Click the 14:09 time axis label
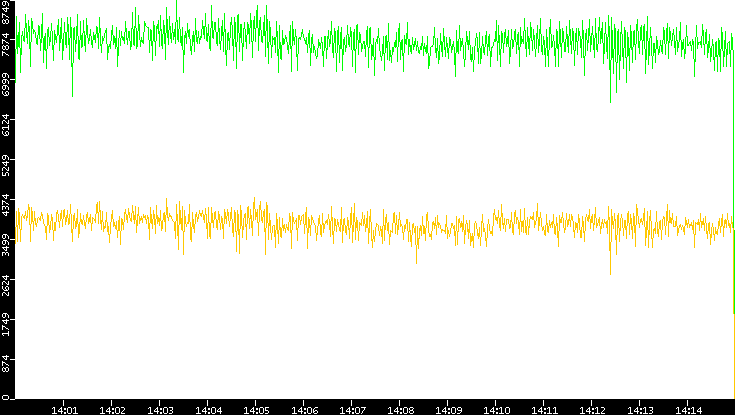735x415 pixels. pyautogui.click(x=449, y=410)
